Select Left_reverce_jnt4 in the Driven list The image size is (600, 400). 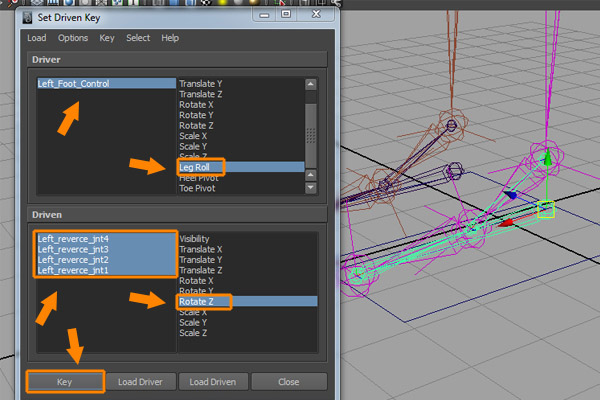point(73,239)
